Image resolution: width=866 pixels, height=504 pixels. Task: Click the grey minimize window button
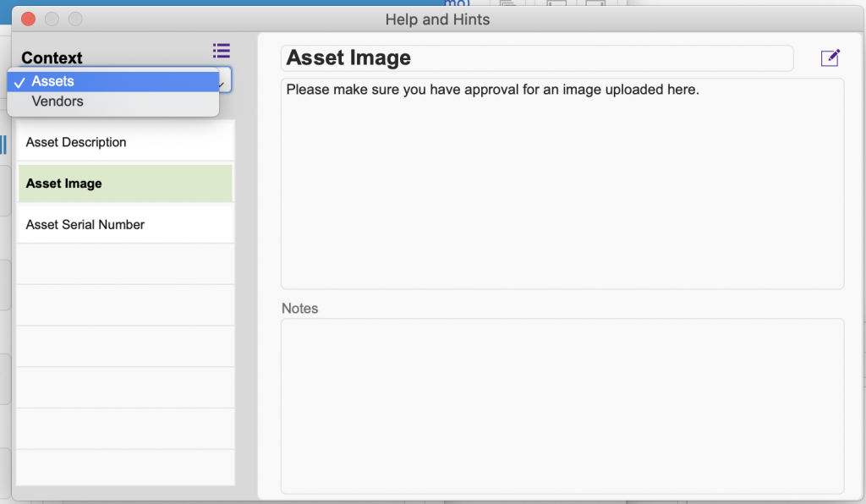pos(52,19)
